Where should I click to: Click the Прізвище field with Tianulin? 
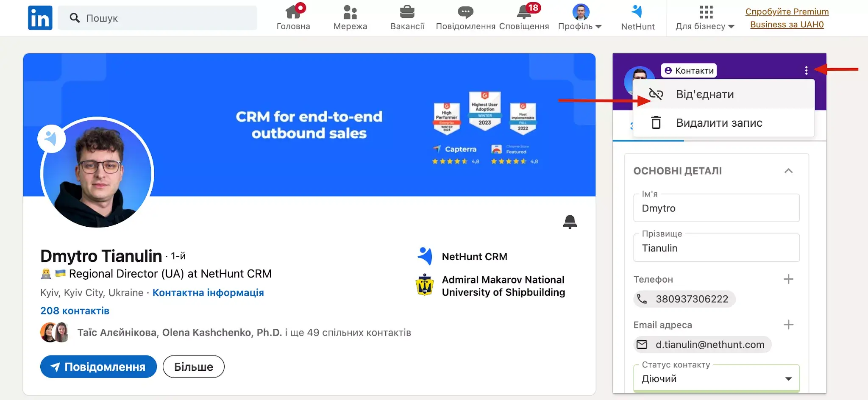716,247
